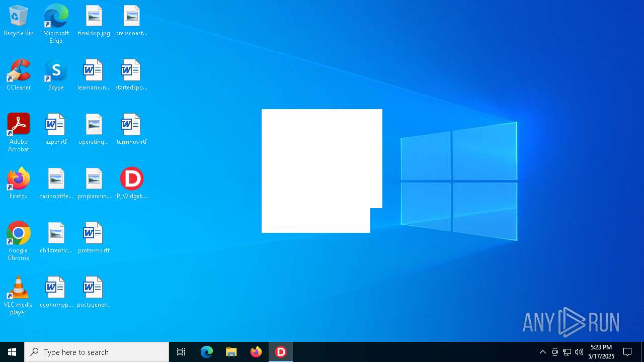Click the Show desktop strip
Viewport: 644px width, 362px height.
[x=642, y=352]
